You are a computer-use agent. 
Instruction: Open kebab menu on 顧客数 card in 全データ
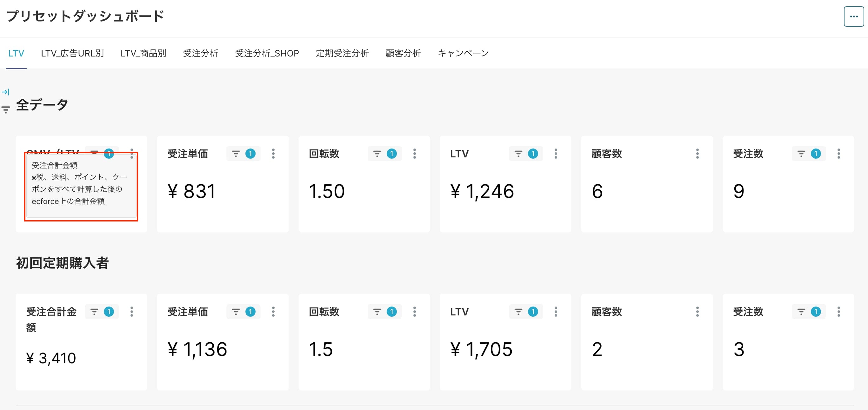(697, 154)
